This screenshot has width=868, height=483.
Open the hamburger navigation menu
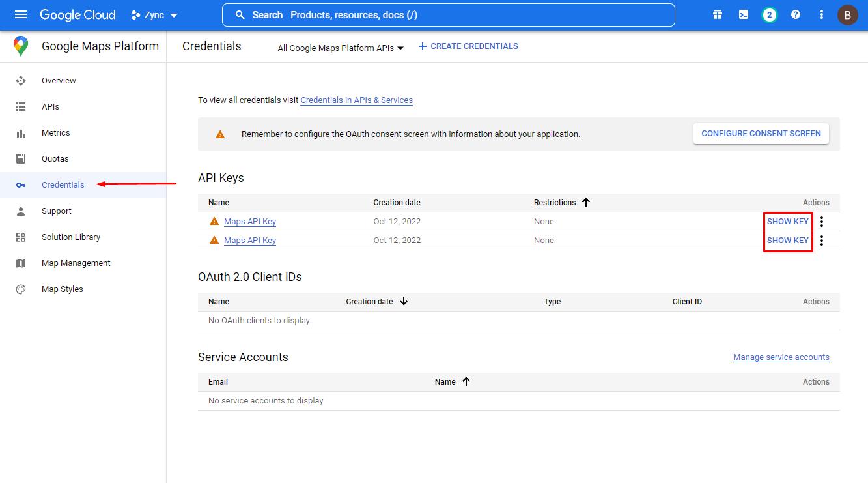coord(21,14)
